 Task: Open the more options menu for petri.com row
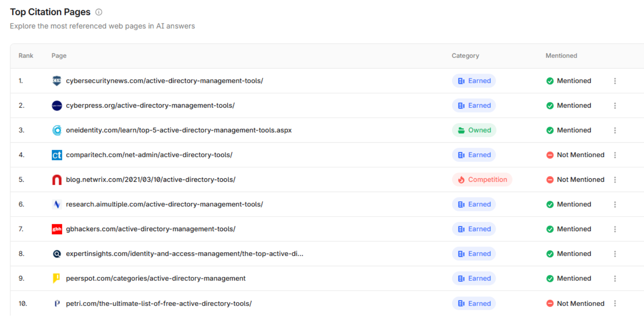click(615, 303)
